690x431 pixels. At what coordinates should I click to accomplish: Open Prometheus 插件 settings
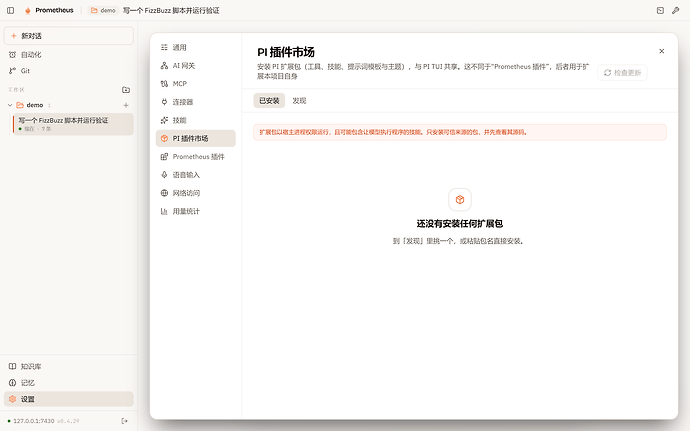[196, 157]
